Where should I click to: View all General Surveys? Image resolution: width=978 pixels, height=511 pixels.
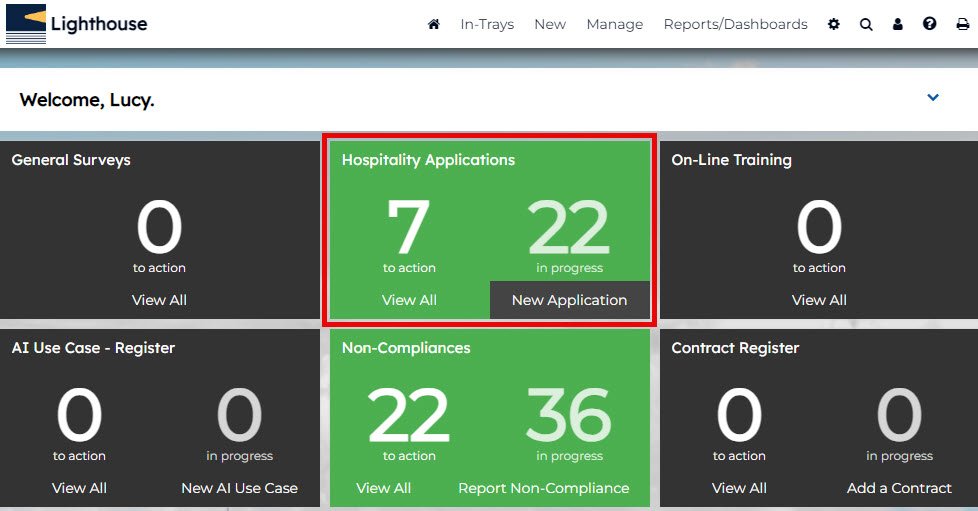pos(159,300)
